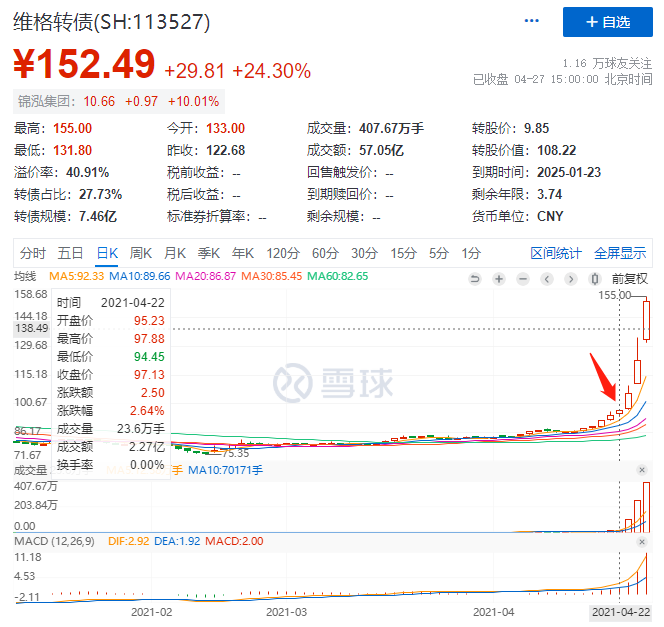The width and height of the screenshot is (664, 627).
Task: Switch to the 60分 chart tab
Action: tap(325, 253)
